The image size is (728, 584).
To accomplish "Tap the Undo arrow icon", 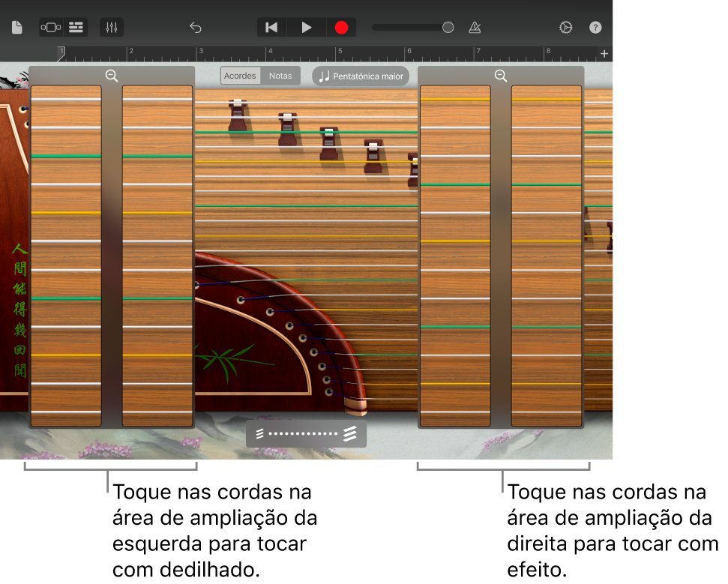I will 195,27.
